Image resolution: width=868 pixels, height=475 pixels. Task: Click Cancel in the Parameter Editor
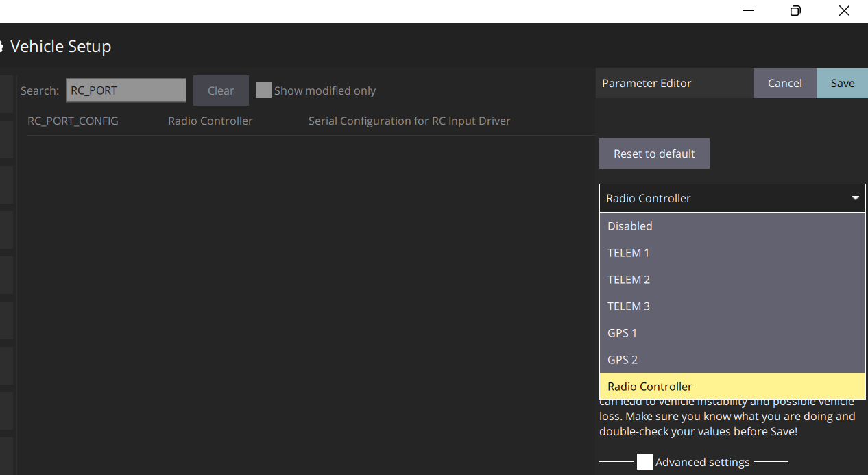(x=784, y=83)
